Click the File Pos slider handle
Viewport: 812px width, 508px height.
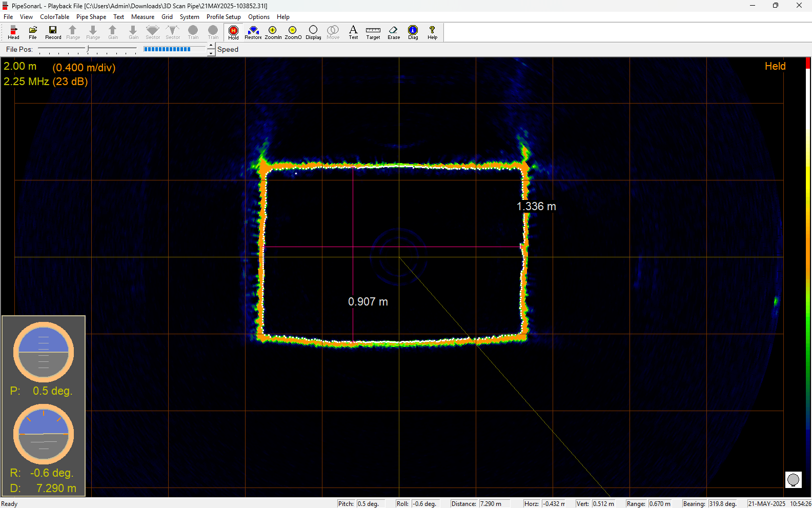tap(88, 49)
